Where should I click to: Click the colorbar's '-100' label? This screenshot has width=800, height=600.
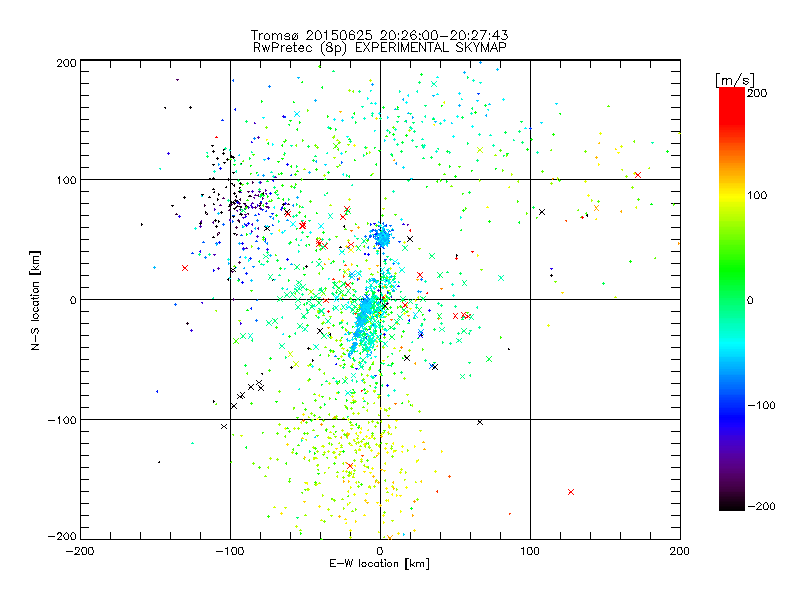(x=761, y=406)
